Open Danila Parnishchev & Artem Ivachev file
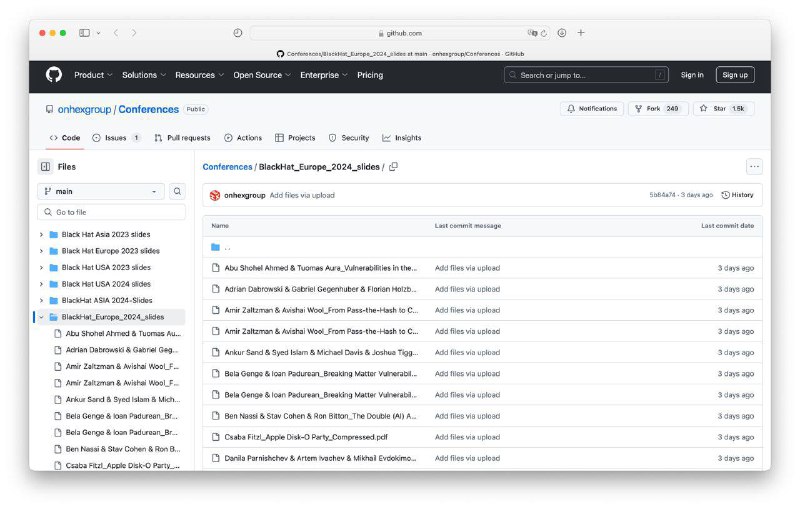The height and width of the screenshot is (509, 800). [x=320, y=459]
